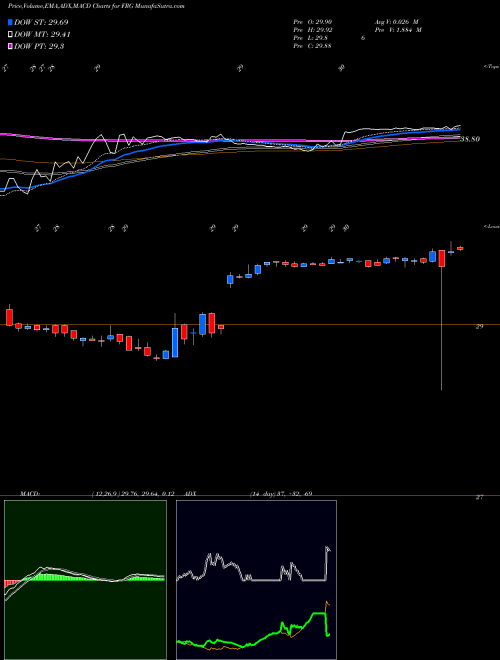This screenshot has height=660, width=500.
Task: Click the 'Pre O: 29.90' open value
Action: [312, 21]
